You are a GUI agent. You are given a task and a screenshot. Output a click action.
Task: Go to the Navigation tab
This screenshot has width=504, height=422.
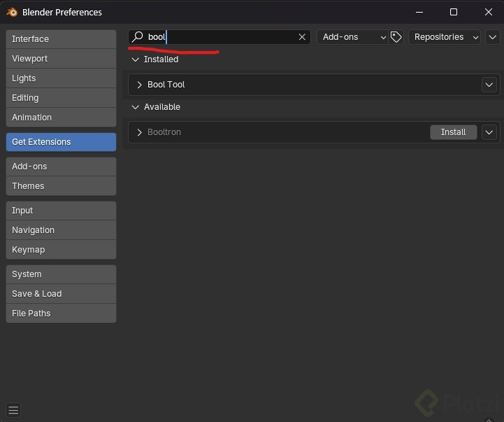(x=61, y=230)
